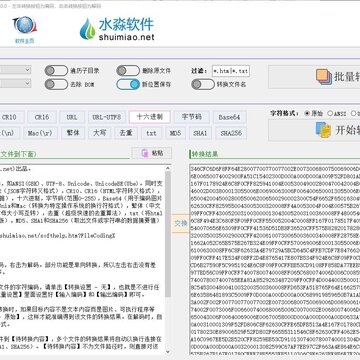Choose the 大写 conversion option
360x360 pixels.
(100, 133)
